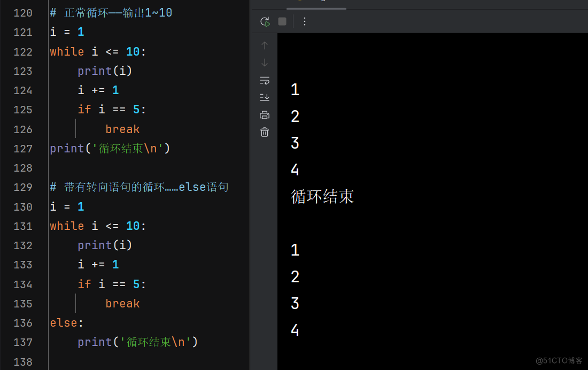588x370 pixels.
Task: Click the up arrow in console sidebar
Action: (265, 45)
